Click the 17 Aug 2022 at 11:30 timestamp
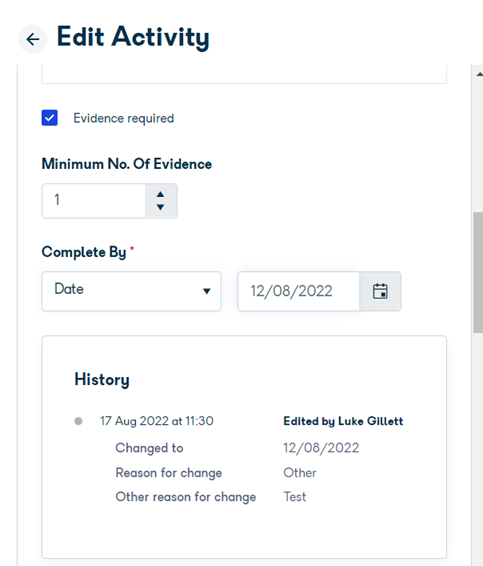Image resolution: width=483 pixels, height=566 pixels. tap(157, 421)
